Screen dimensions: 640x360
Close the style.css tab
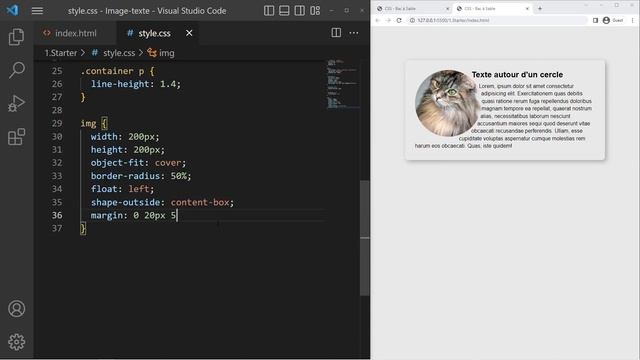[189, 33]
